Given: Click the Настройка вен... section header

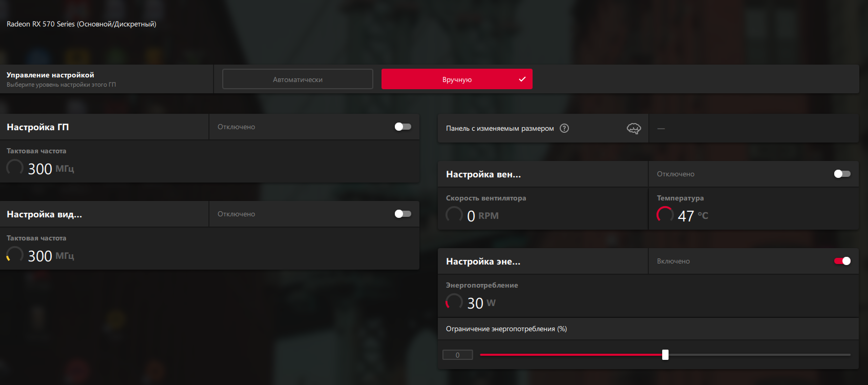Looking at the screenshot, I should (x=483, y=174).
